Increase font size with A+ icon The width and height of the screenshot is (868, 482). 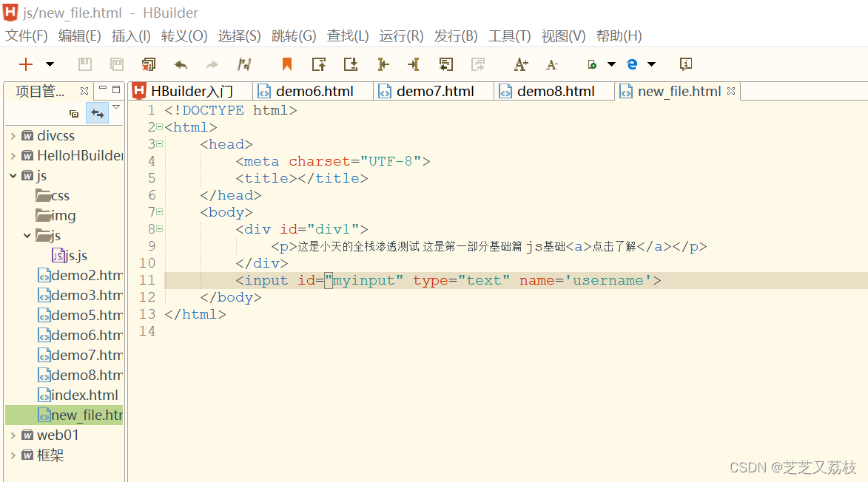(521, 64)
